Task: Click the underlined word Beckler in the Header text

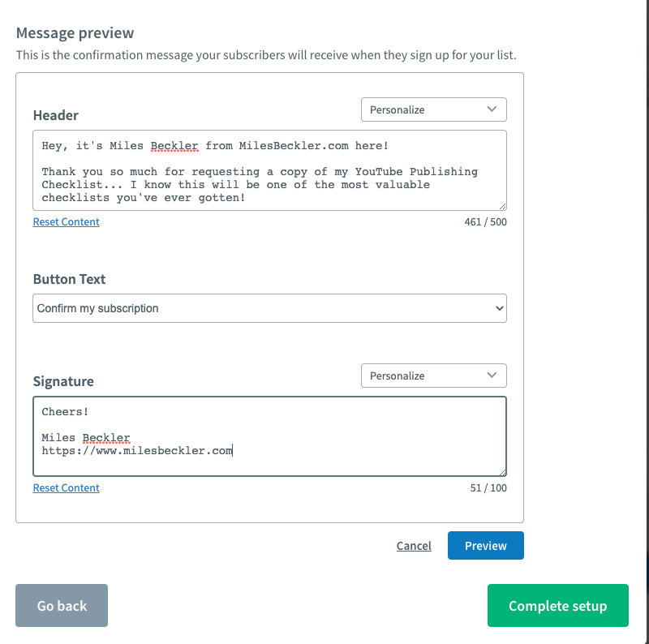Action: [174, 146]
